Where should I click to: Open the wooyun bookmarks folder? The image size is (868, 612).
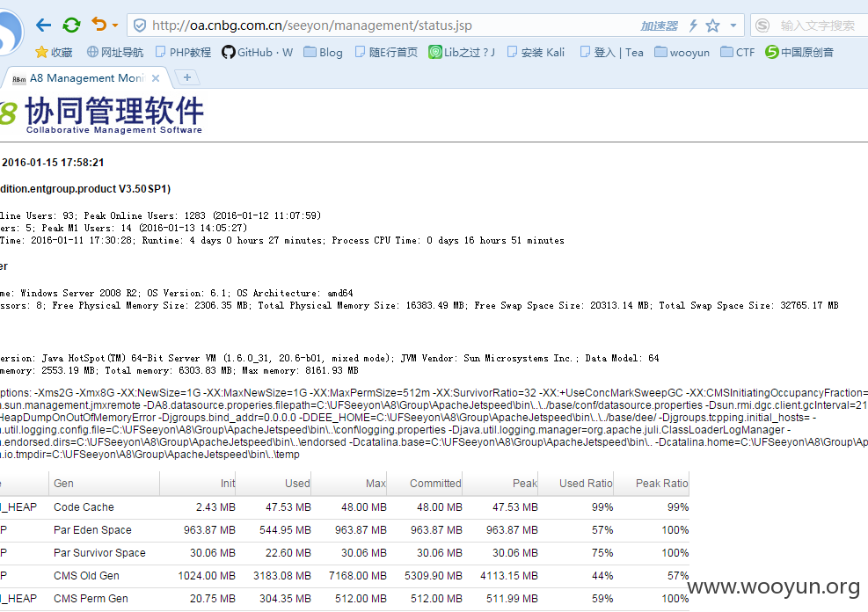pyautogui.click(x=682, y=52)
